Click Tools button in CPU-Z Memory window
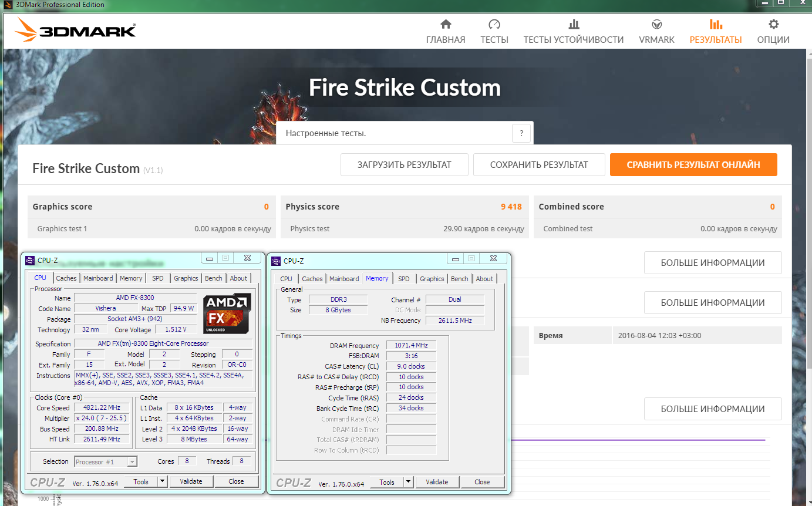Image resolution: width=812 pixels, height=506 pixels. tap(387, 482)
